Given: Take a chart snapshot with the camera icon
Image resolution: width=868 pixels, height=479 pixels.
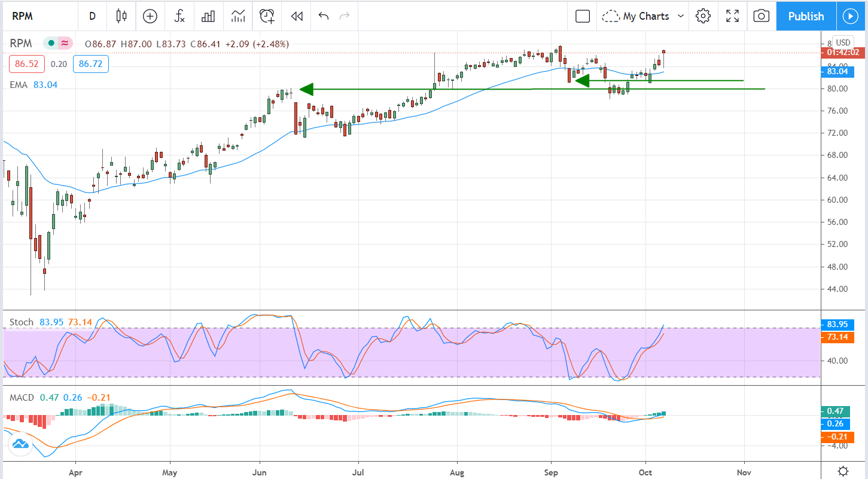Looking at the screenshot, I should click(761, 16).
